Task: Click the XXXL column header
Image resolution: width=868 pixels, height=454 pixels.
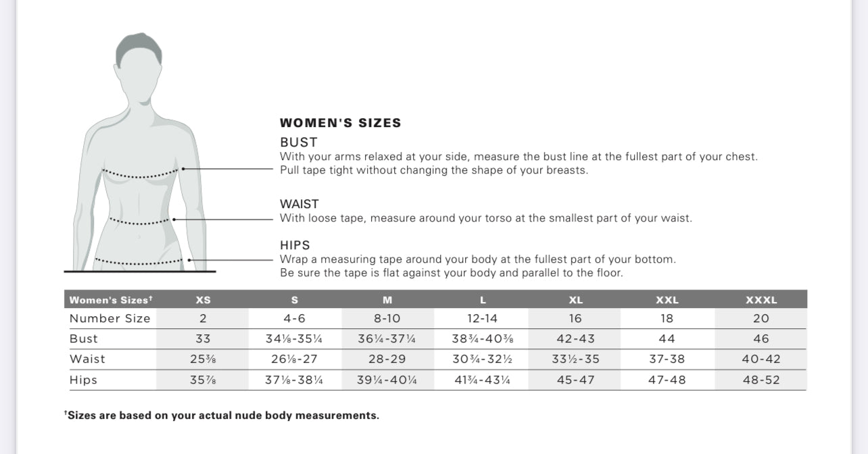Action: click(x=761, y=300)
